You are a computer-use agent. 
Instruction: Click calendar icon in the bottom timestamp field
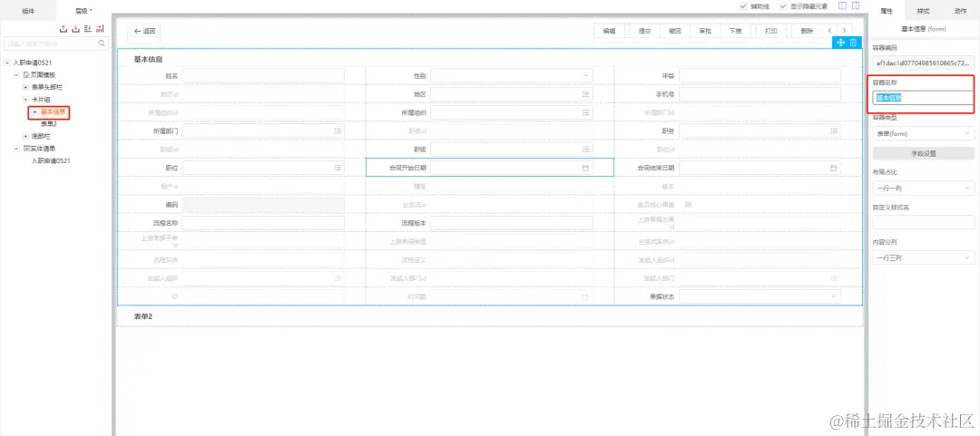[585, 296]
